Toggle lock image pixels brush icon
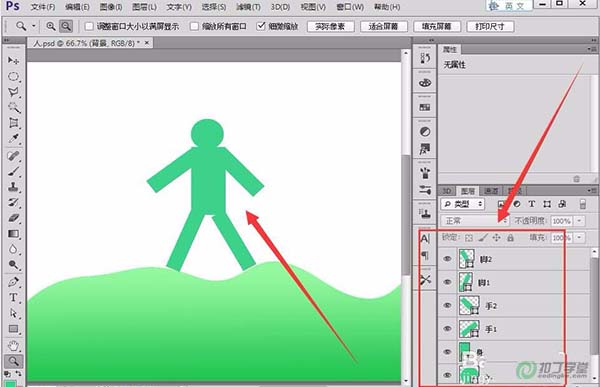This screenshot has width=600, height=387. (483, 238)
